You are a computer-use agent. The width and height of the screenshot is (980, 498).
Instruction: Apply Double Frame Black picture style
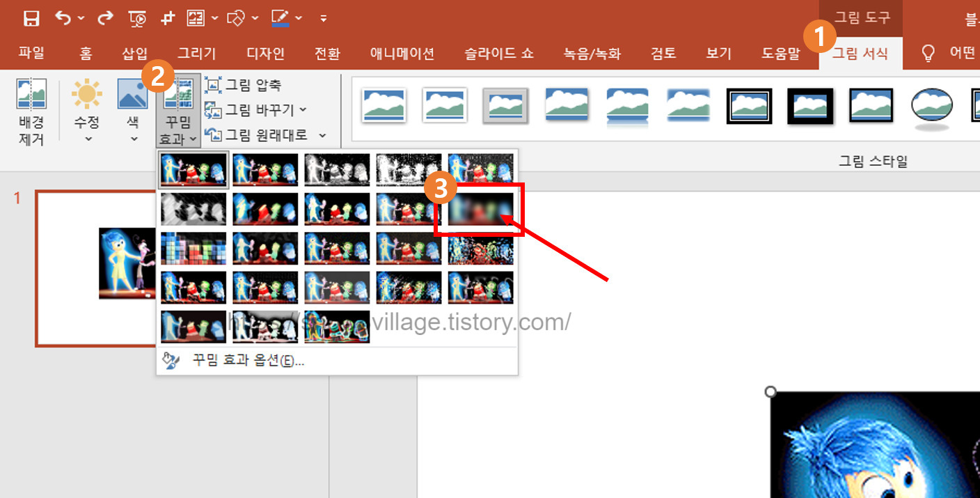(x=749, y=106)
